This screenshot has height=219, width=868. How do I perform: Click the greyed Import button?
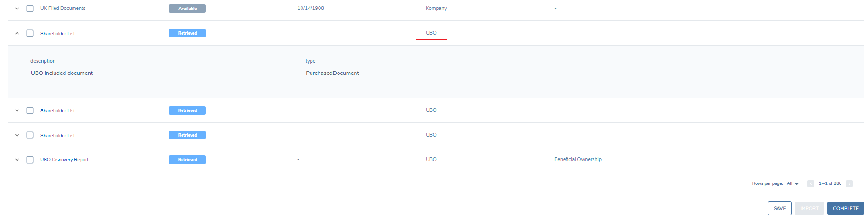point(809,208)
